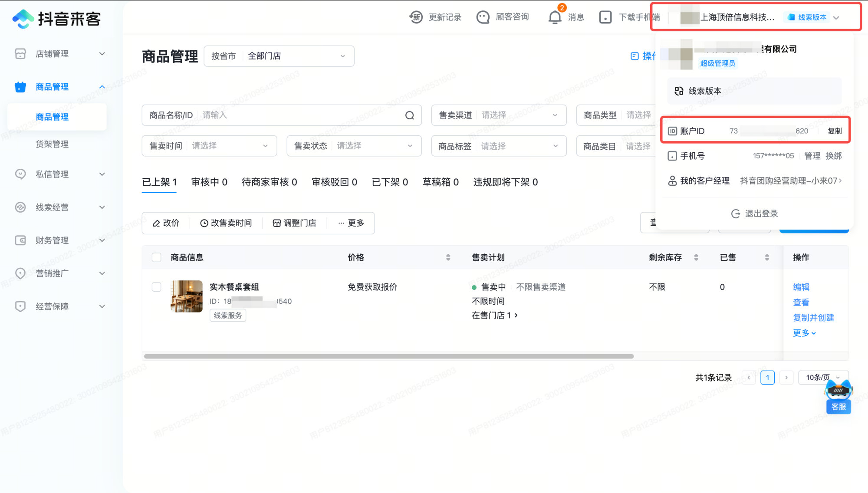Expand the 店铺管理 sidebar menu
This screenshot has height=493, width=868.
pos(102,54)
